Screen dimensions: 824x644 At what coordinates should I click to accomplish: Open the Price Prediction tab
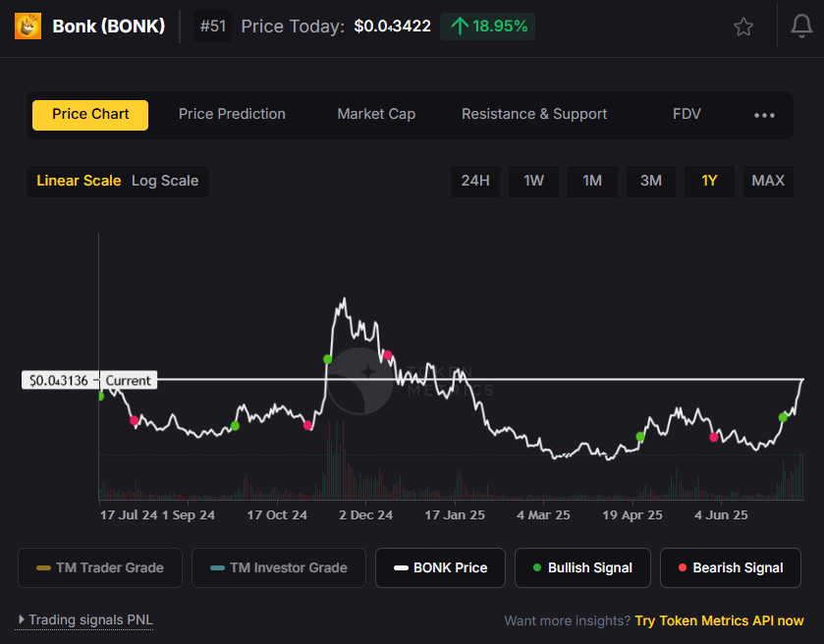[232, 114]
